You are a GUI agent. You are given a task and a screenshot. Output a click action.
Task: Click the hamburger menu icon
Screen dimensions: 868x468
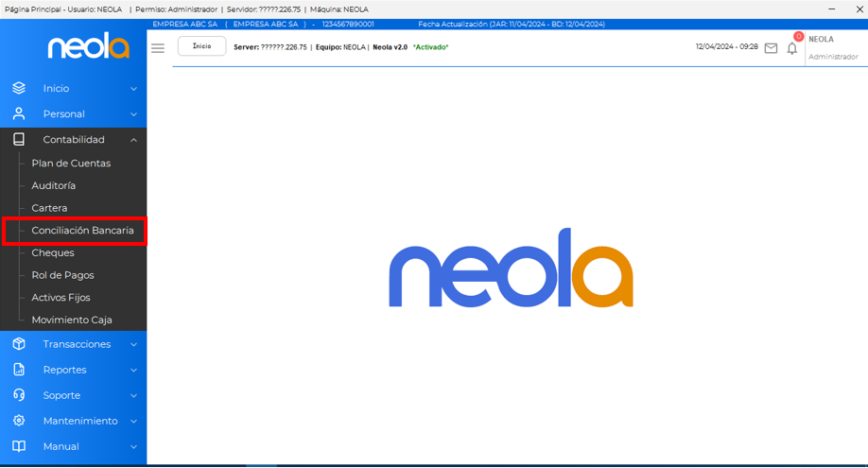point(158,47)
